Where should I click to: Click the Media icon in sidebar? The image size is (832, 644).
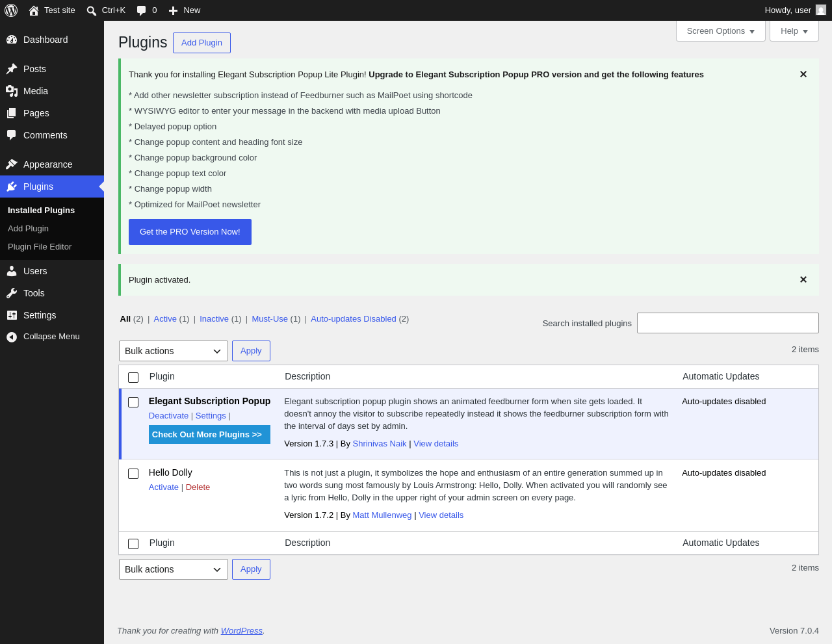(12, 91)
